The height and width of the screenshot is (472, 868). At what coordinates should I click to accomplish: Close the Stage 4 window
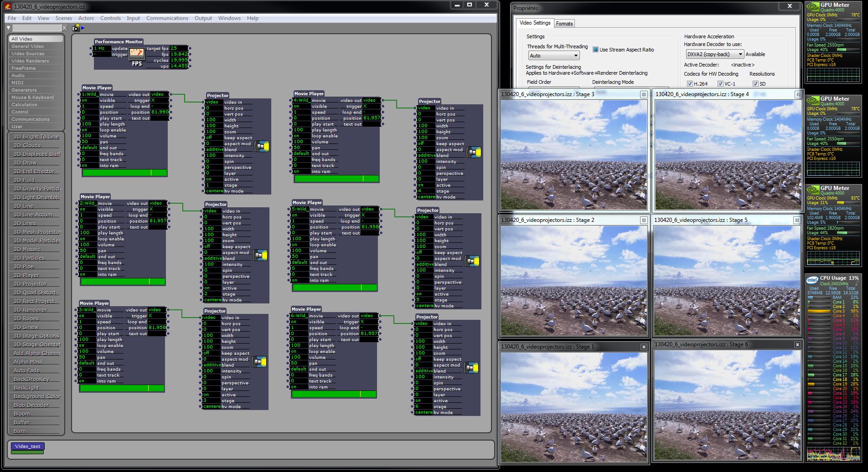click(798, 94)
